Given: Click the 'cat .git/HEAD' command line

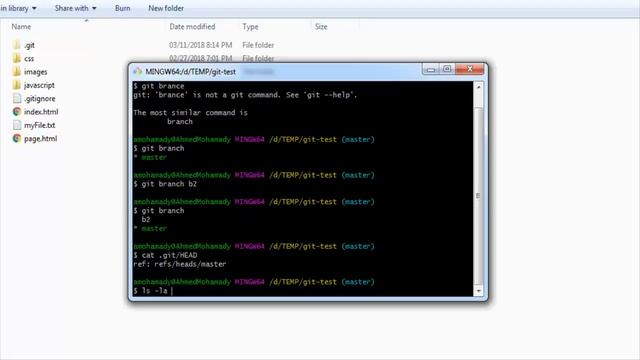Looking at the screenshot, I should click(x=165, y=255).
